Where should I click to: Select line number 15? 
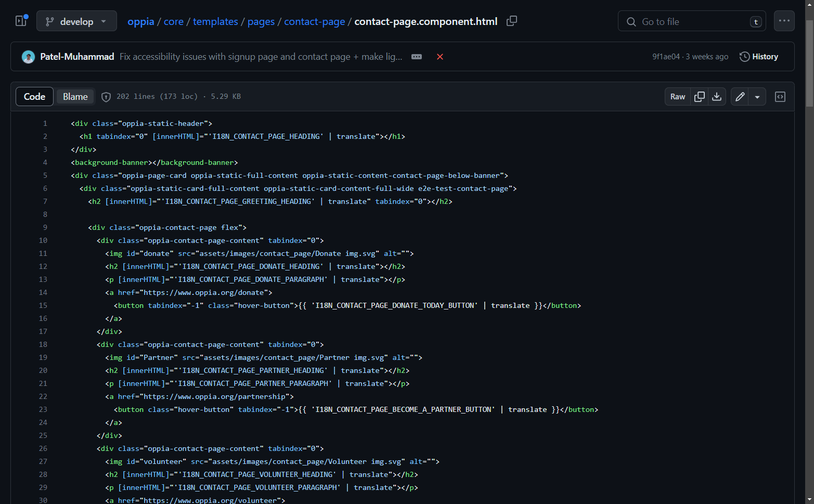click(43, 305)
